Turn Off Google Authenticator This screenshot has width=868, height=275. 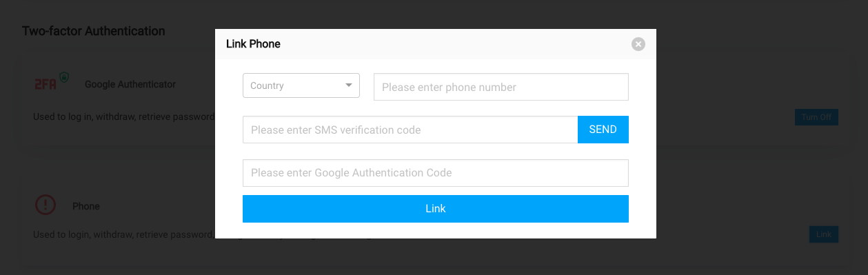(x=816, y=117)
